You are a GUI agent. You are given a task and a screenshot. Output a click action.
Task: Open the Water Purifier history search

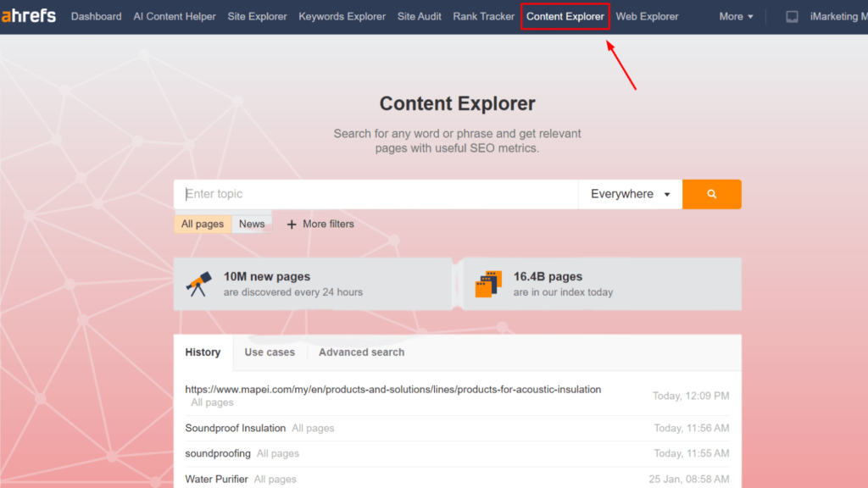[216, 480]
